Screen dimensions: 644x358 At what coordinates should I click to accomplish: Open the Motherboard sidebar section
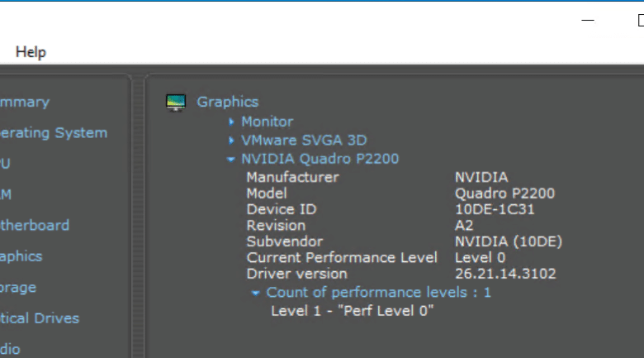(35, 226)
